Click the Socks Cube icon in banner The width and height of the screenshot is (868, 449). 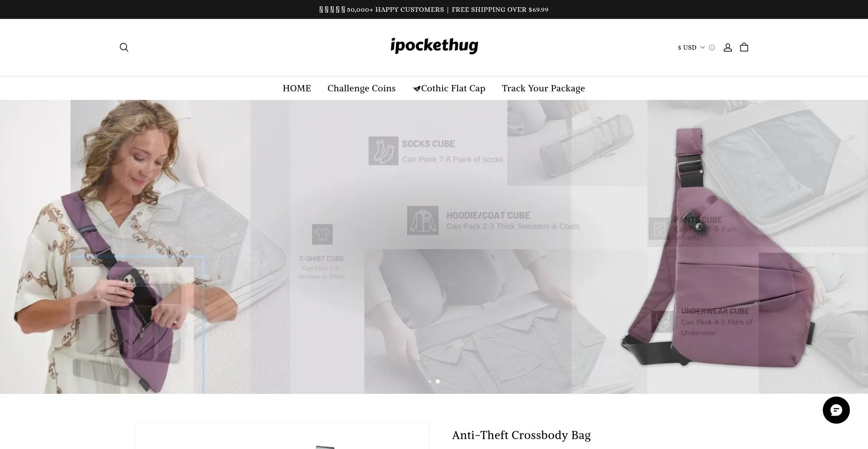pyautogui.click(x=383, y=151)
